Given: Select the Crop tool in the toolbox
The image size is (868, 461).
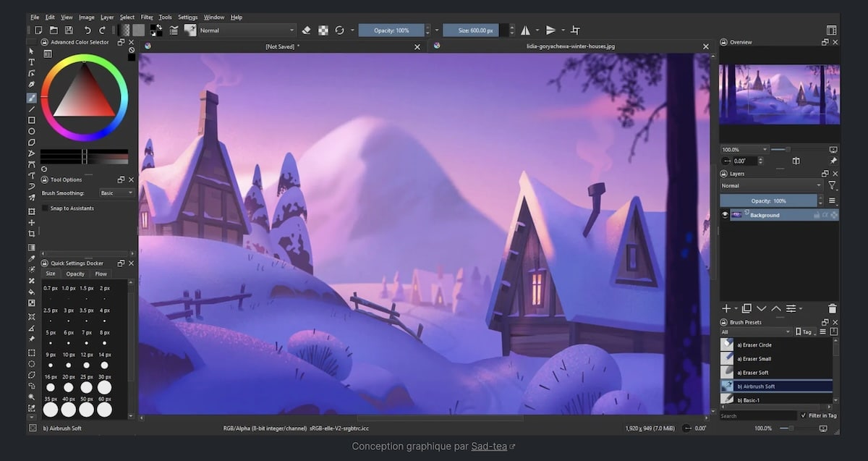Looking at the screenshot, I should tap(32, 234).
